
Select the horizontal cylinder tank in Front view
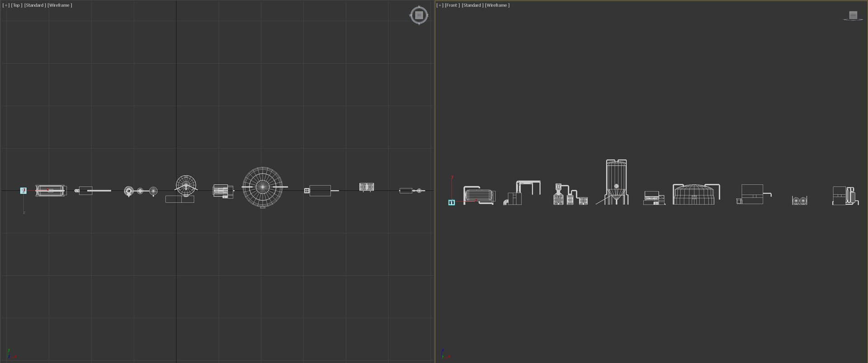(x=479, y=195)
